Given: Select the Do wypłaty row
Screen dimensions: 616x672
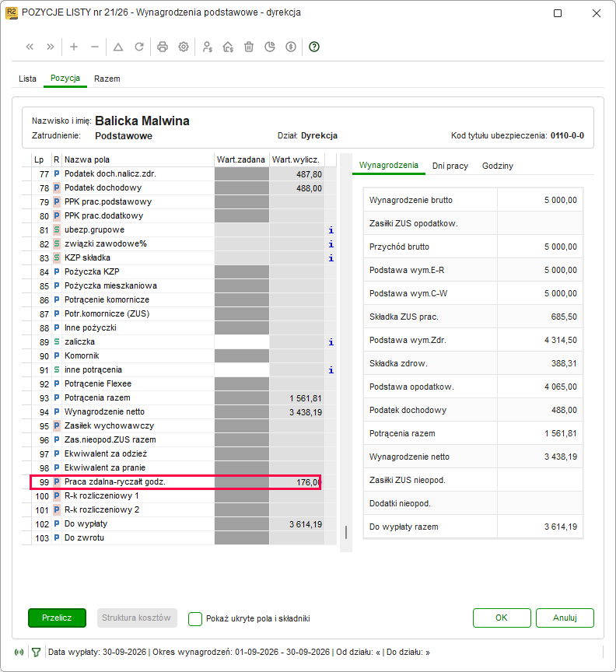Looking at the screenshot, I should 177,524.
